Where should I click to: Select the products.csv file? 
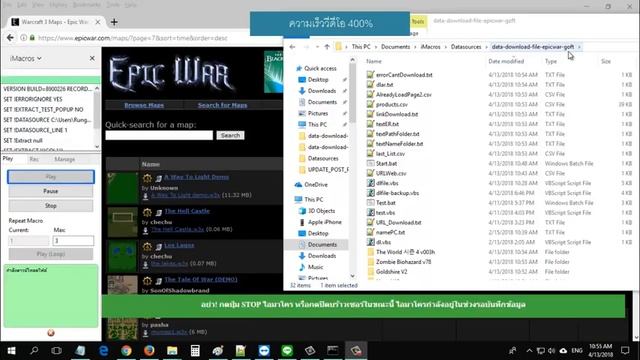pyautogui.click(x=391, y=104)
